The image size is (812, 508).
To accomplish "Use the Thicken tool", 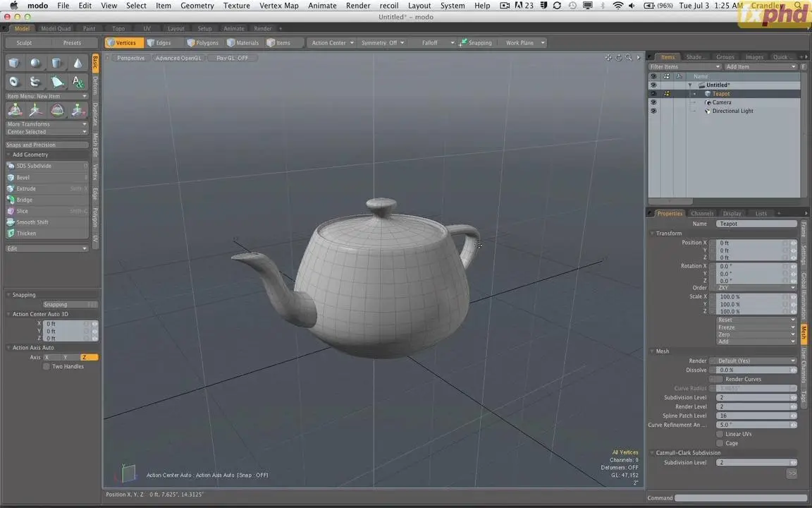I will (x=47, y=234).
